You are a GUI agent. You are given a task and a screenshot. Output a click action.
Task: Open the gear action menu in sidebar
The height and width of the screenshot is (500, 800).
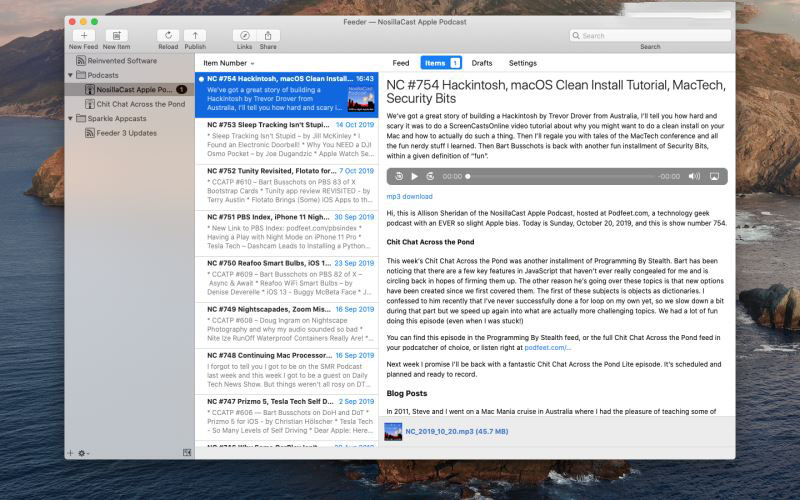[x=83, y=453]
